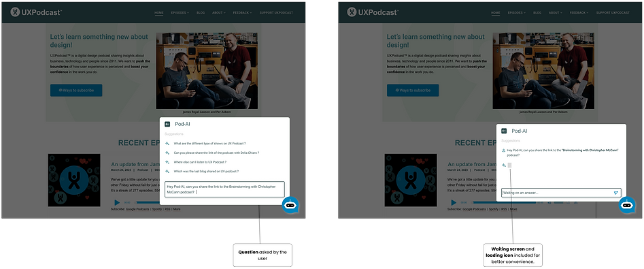
Task: Open the EPISODES dropdown in the right mockup nav
Action: 516,13
